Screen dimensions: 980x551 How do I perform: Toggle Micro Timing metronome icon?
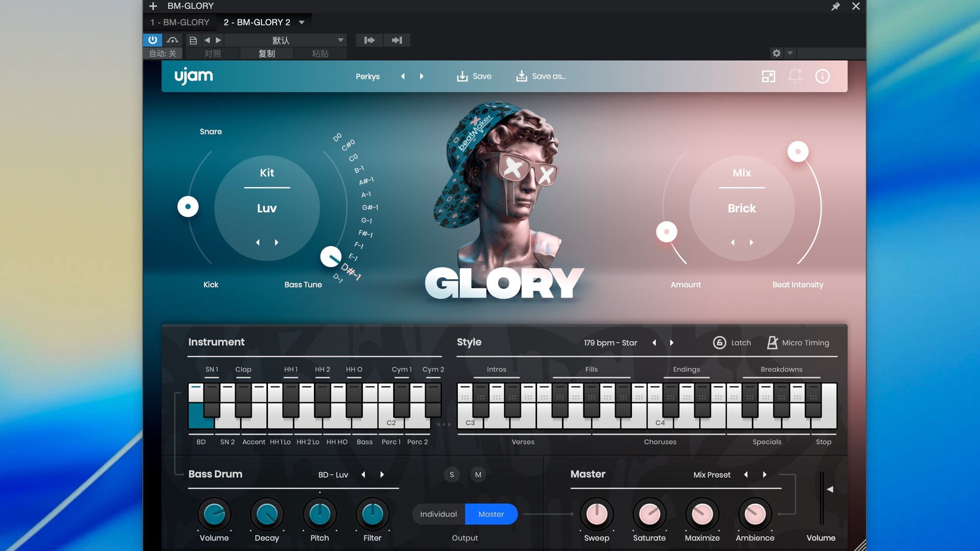pos(772,343)
